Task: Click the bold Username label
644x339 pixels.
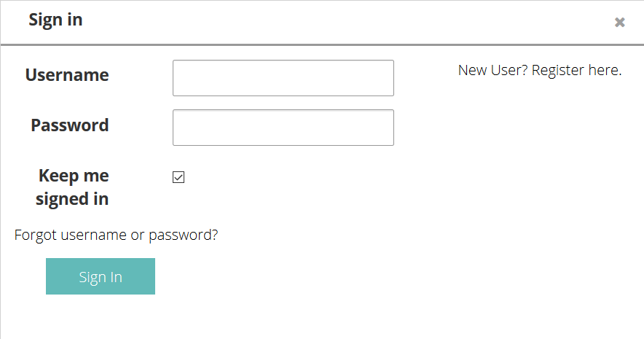Action: click(x=67, y=75)
